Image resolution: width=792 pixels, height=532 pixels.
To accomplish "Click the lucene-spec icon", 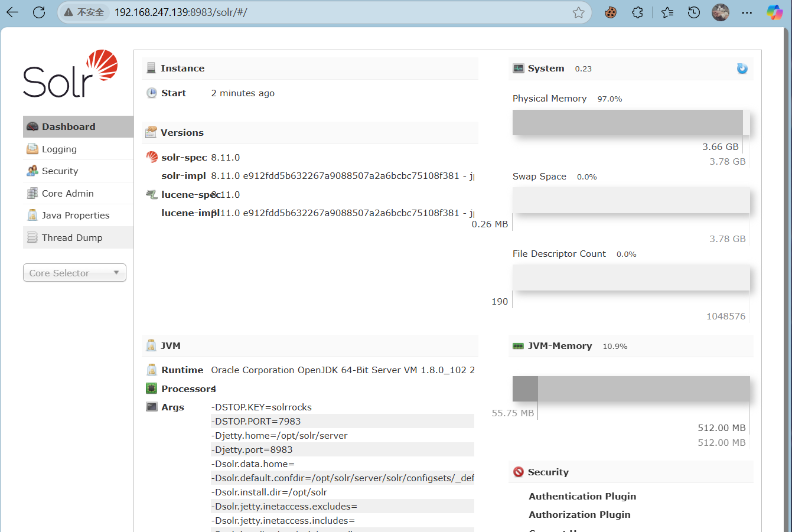I will [x=152, y=194].
